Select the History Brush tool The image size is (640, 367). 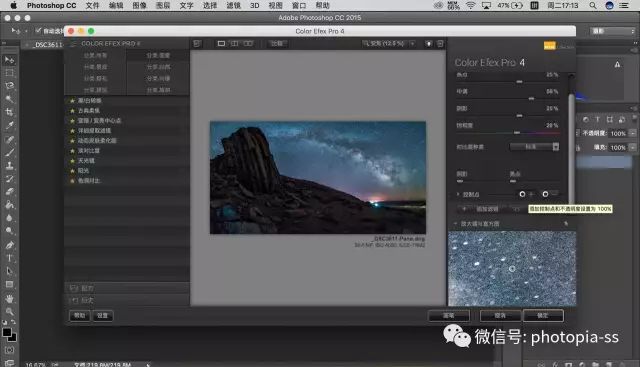pyautogui.click(x=9, y=179)
